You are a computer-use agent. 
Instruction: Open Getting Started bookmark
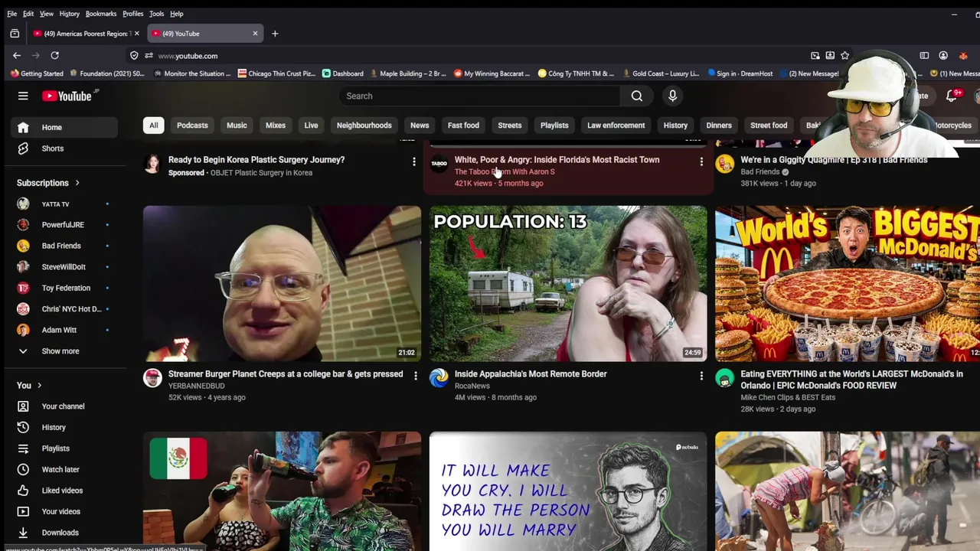37,73
